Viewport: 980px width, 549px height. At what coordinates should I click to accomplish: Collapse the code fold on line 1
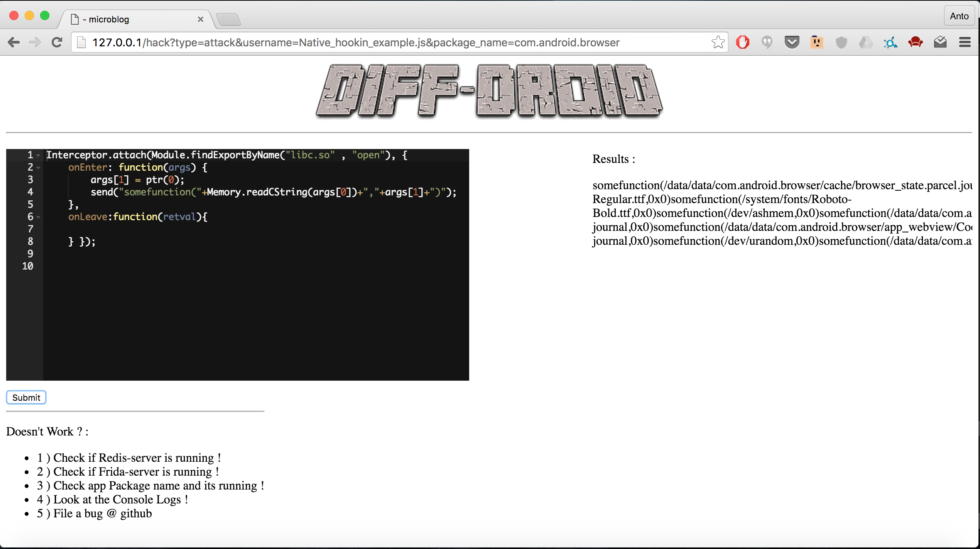[38, 156]
